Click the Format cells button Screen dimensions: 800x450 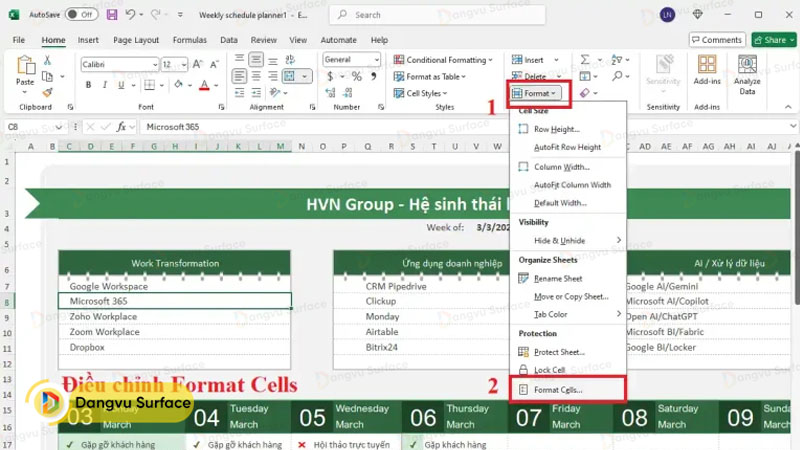click(535, 93)
